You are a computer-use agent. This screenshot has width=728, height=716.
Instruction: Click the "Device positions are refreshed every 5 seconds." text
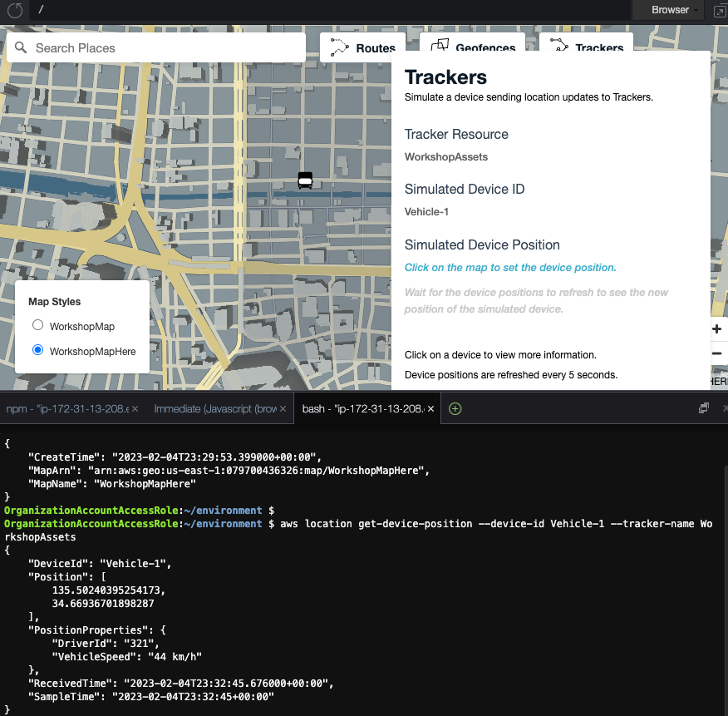[511, 375]
